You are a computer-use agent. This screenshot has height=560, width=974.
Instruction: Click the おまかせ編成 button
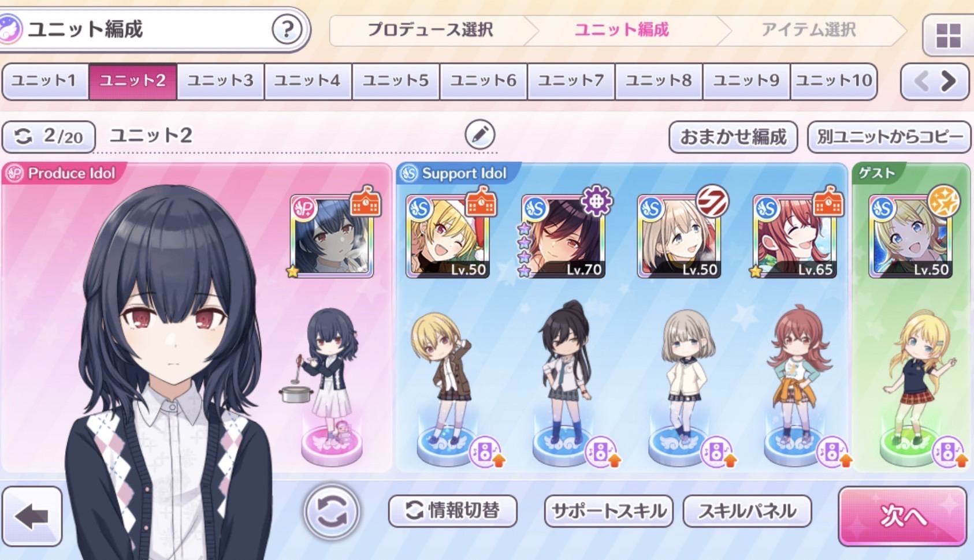pos(733,137)
